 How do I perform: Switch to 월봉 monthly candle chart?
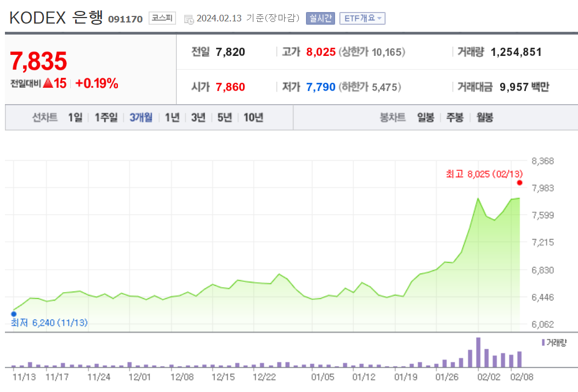coord(485,117)
